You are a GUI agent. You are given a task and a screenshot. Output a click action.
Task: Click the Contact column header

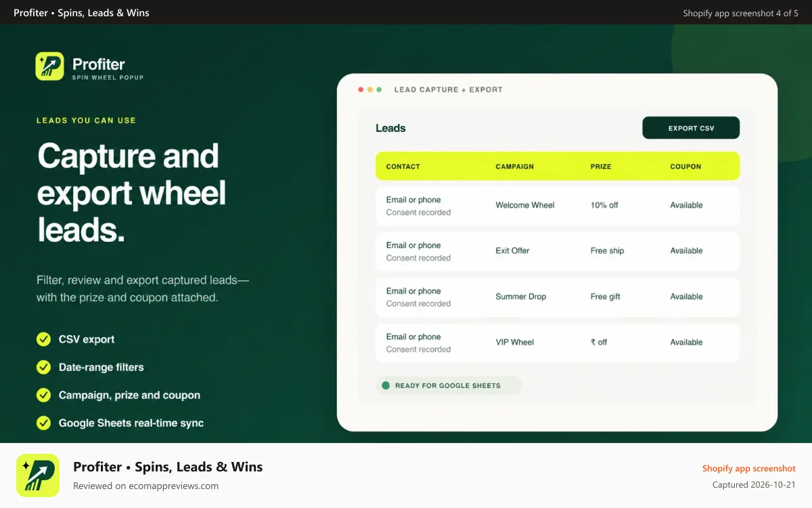click(x=403, y=167)
